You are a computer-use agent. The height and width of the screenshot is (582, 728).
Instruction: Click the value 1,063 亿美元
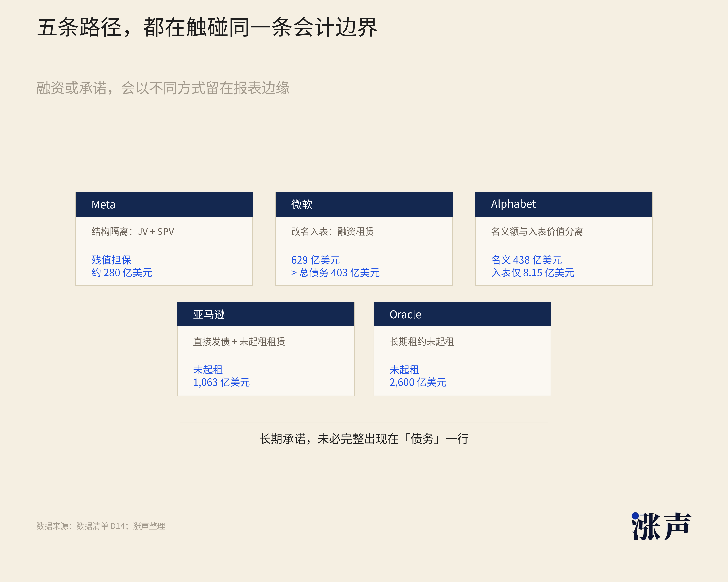(x=222, y=382)
